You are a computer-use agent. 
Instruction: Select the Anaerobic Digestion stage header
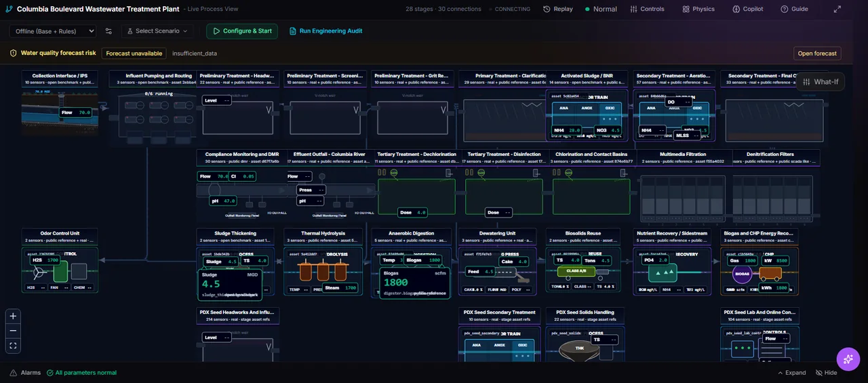(x=410, y=236)
